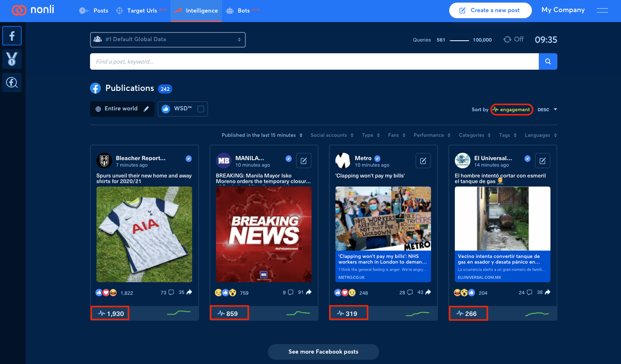Click the MANILA Bulletin MB avatar
The width and height of the screenshot is (621, 364).
224,161
